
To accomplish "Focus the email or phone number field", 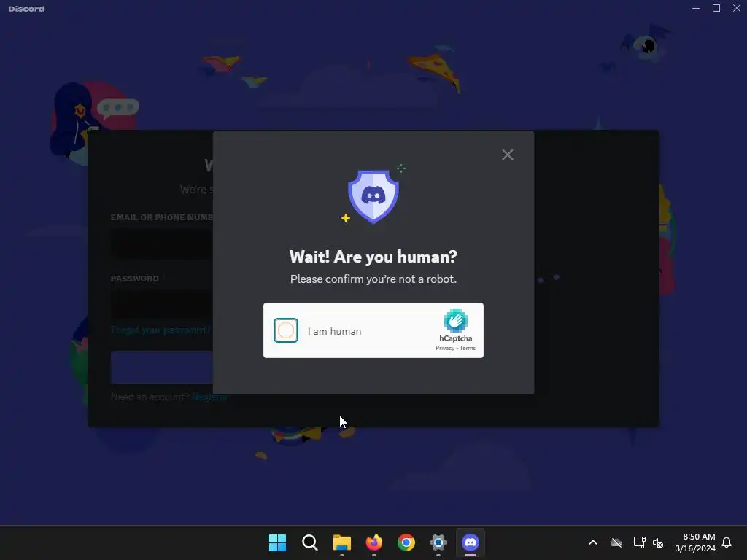I will 162,244.
